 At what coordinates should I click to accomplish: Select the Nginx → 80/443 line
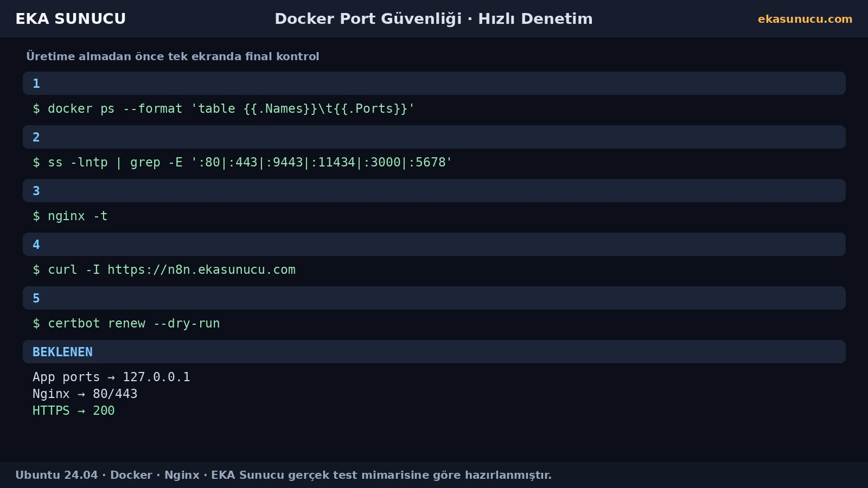85,394
